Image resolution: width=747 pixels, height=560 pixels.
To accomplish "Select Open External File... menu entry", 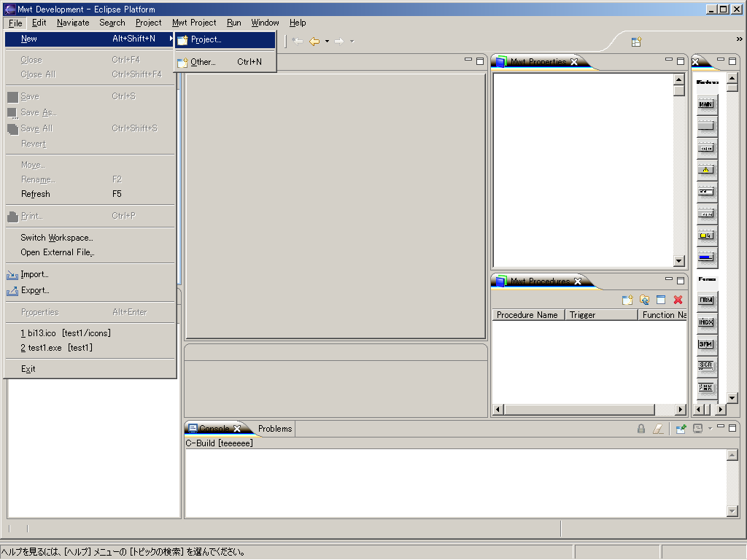I will [90, 252].
